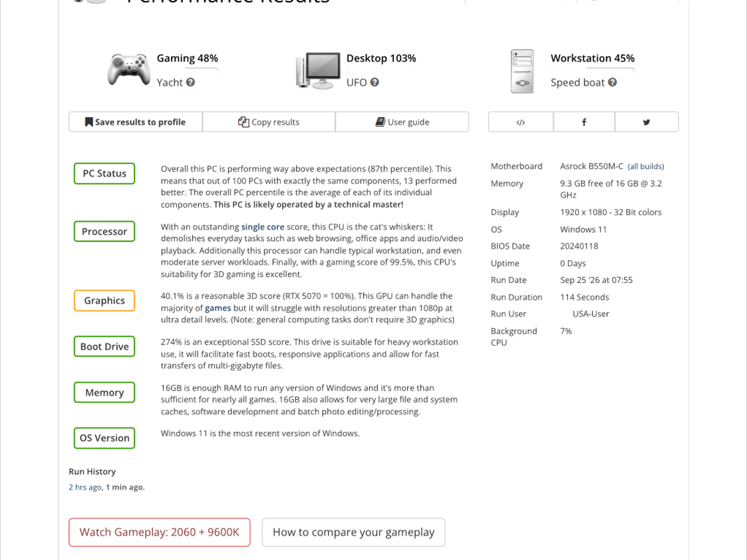
Task: Click the Workstation score progress bar
Action: tap(593, 70)
